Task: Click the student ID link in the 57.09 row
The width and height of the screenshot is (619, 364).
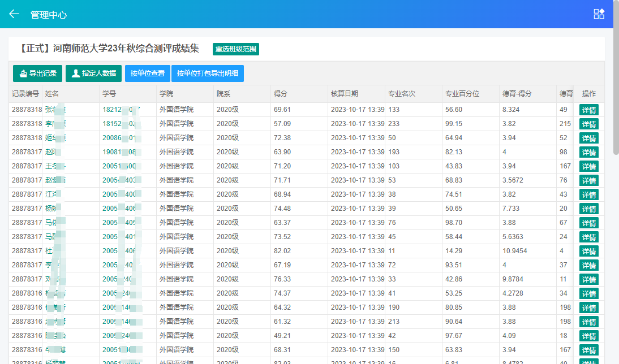Action: pos(119,124)
